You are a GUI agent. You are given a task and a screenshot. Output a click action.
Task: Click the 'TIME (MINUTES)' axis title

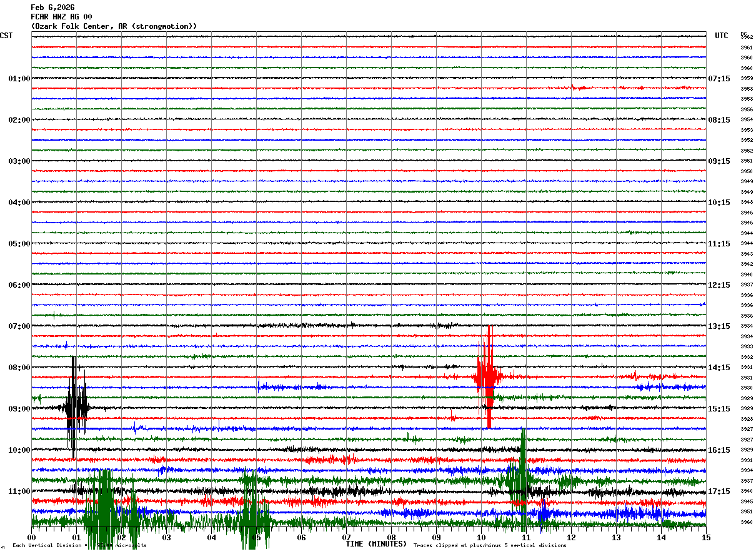tap(376, 544)
